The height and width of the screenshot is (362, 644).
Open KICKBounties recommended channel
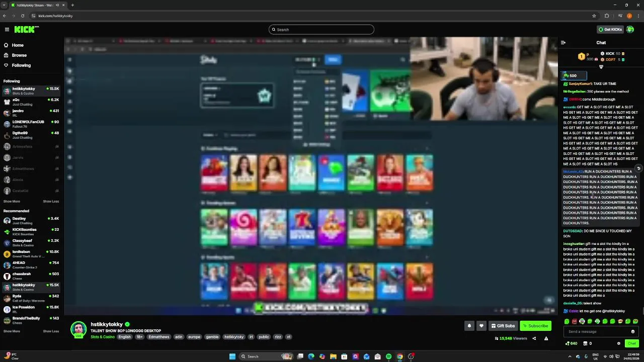pos(30,232)
